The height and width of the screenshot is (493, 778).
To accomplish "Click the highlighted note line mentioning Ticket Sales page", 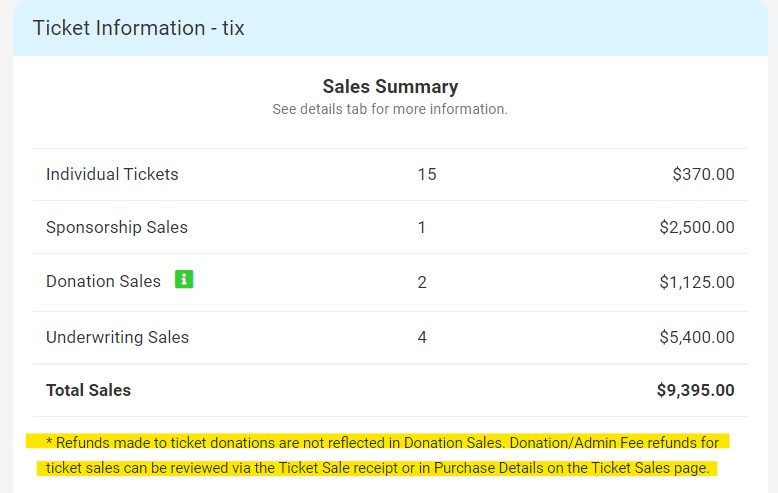I will click(378, 468).
